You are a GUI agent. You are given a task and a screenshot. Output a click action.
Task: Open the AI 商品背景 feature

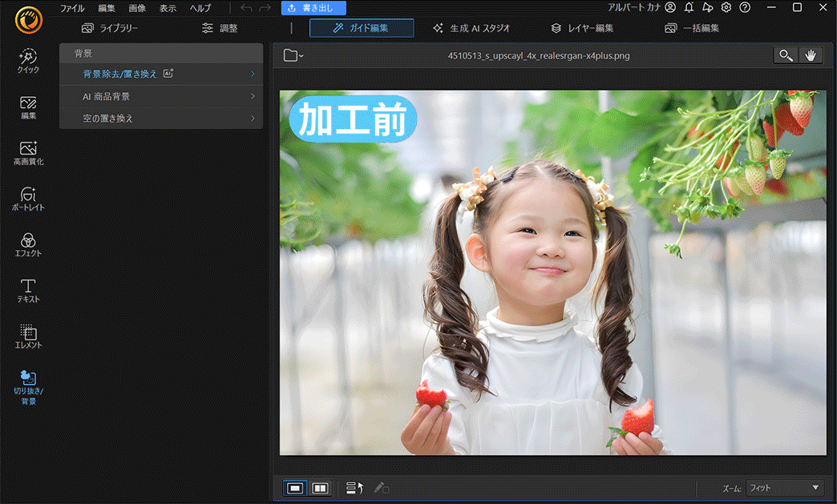point(160,95)
